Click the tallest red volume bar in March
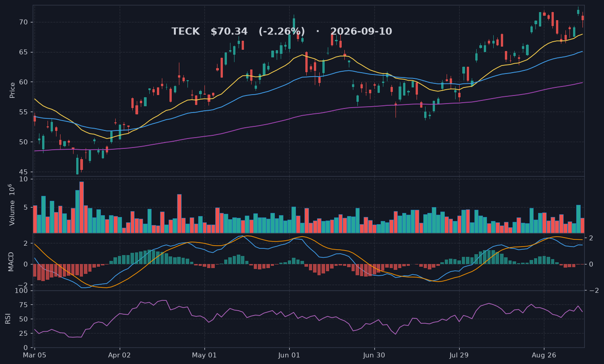This screenshot has height=364, width=604. (x=82, y=207)
